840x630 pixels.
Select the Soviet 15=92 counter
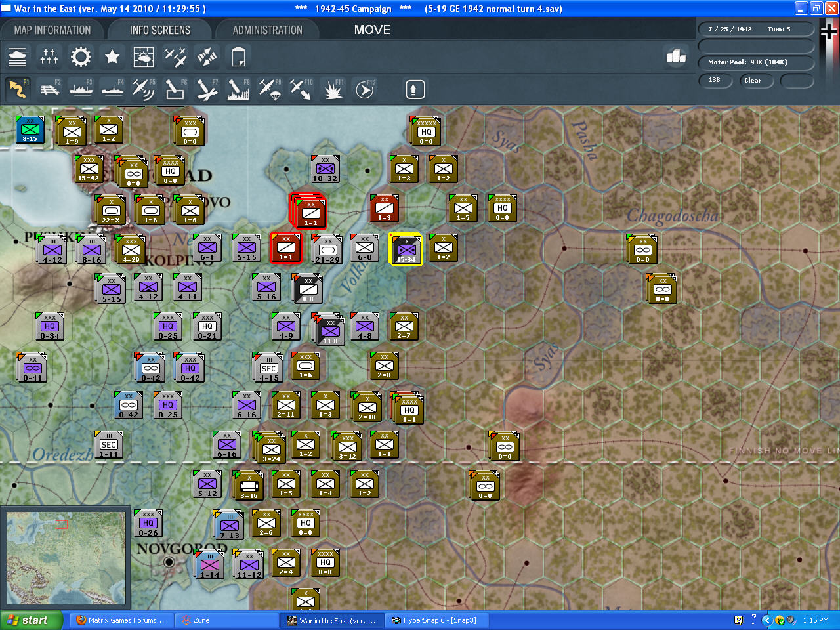click(x=89, y=169)
